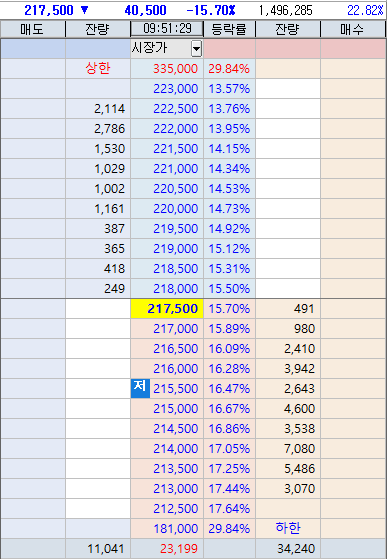The width and height of the screenshot is (387, 559).
Task: Click ask quantity 418
Action: click(114, 268)
